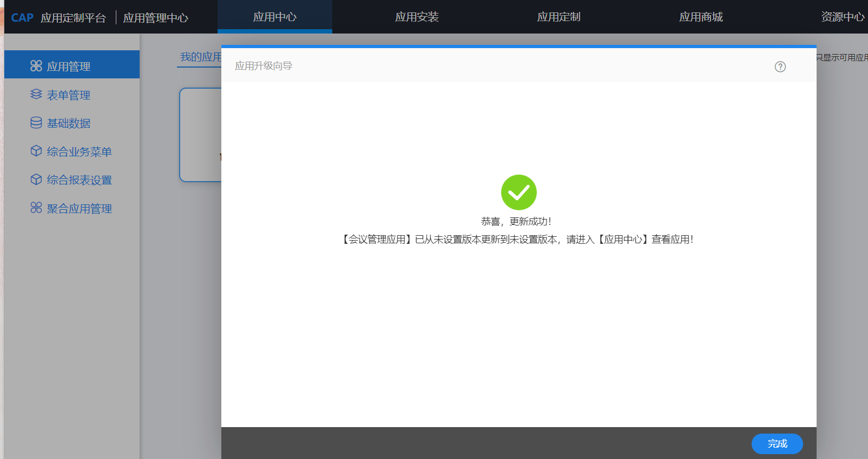Click the green success checkmark icon
This screenshot has height=459, width=868.
click(x=518, y=192)
